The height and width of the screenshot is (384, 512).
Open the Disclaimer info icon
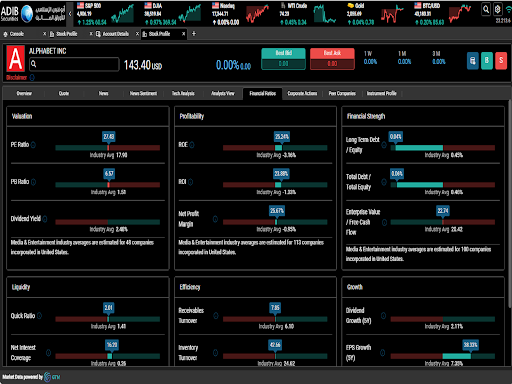(x=32, y=78)
